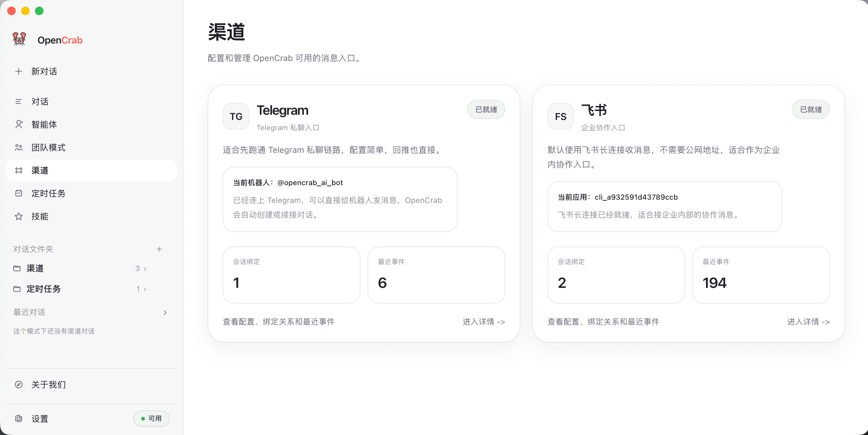Click the 已就绪 badge on 飞书 card
This screenshot has width=868, height=435.
811,109
